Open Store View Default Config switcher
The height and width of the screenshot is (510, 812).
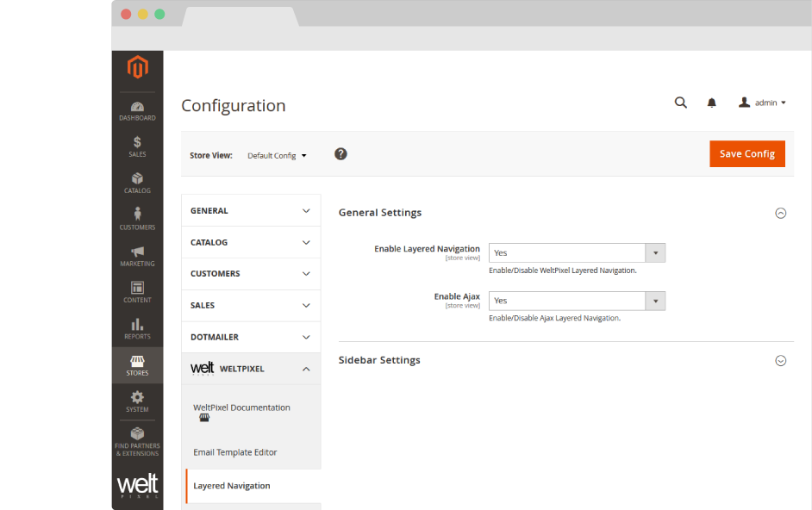pos(277,156)
